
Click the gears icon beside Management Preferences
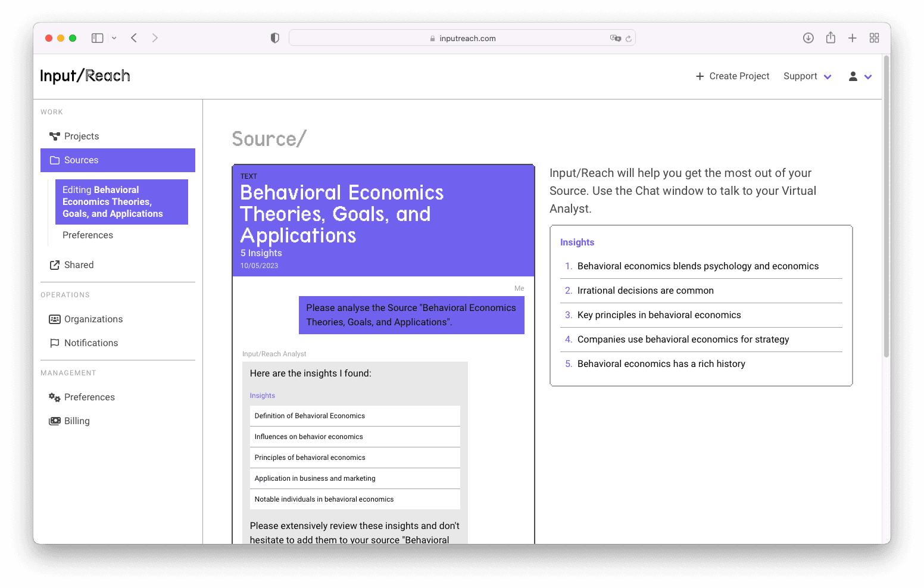click(54, 397)
